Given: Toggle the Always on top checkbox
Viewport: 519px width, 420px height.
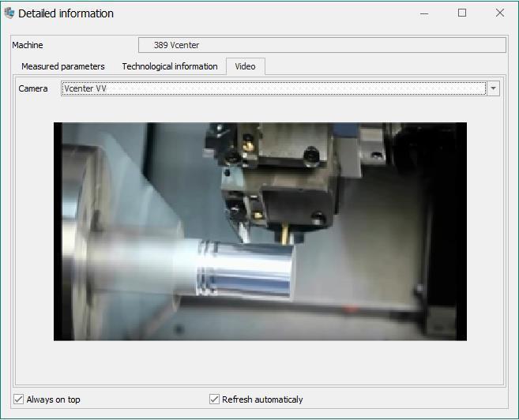Looking at the screenshot, I should pyautogui.click(x=18, y=399).
